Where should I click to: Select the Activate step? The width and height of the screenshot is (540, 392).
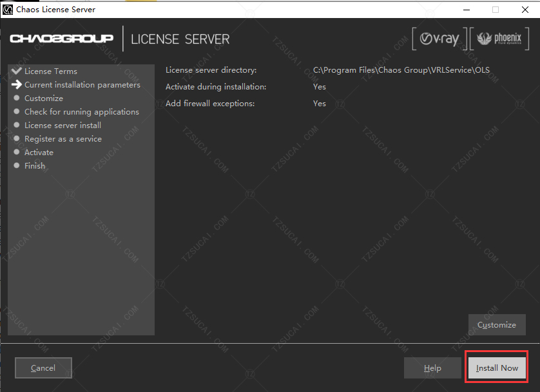pos(39,153)
